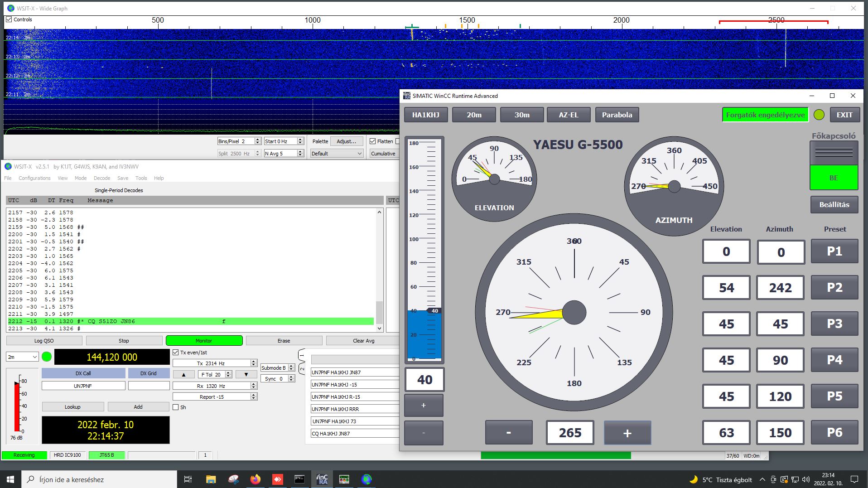Open the Beállítás settings button
This screenshot has height=488, width=868.
(834, 204)
